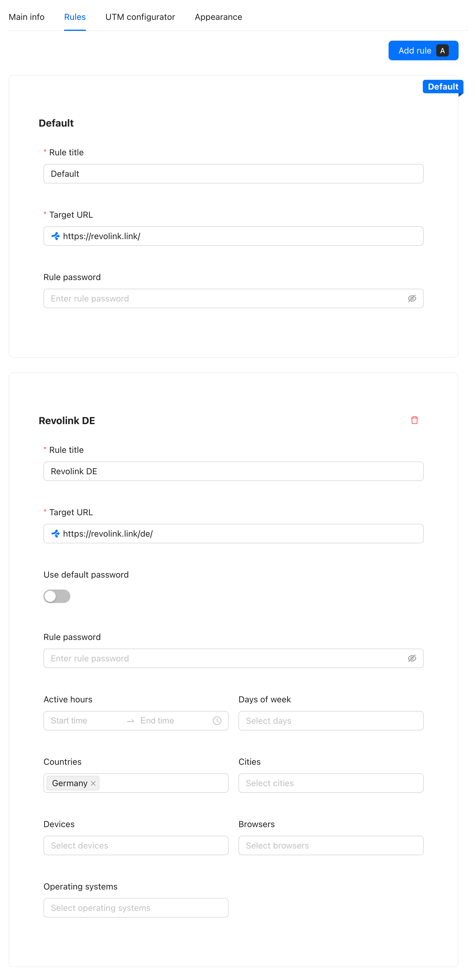
Task: Open the Select devices dropdown
Action: [136, 845]
